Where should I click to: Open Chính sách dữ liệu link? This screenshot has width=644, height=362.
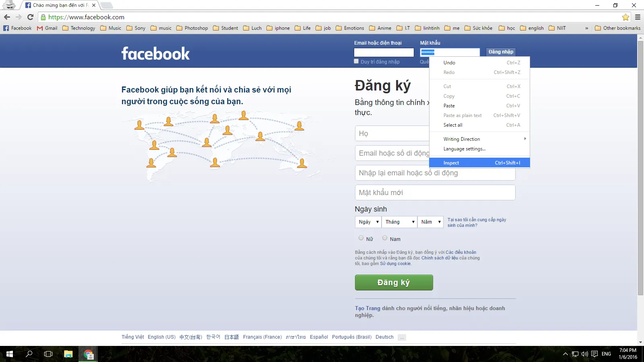coord(440,258)
